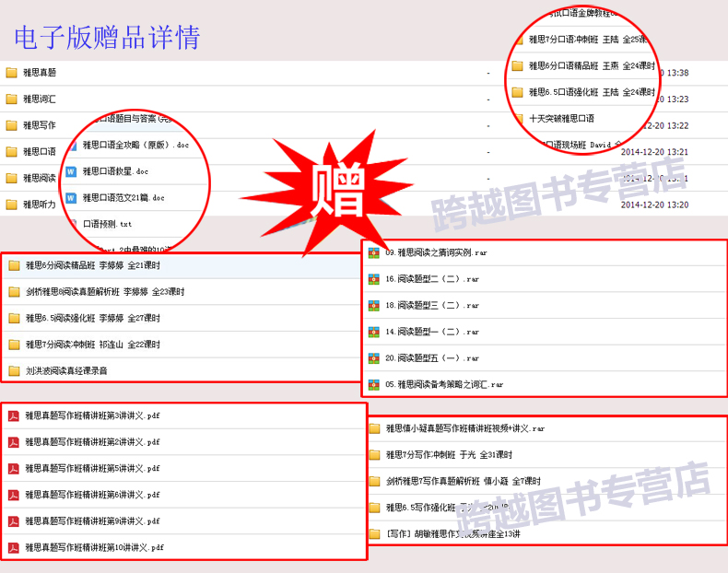This screenshot has width=728, height=573.
Task: Click folder icon of 雅思6.5口语强化班 王陆
Action: 517,92
